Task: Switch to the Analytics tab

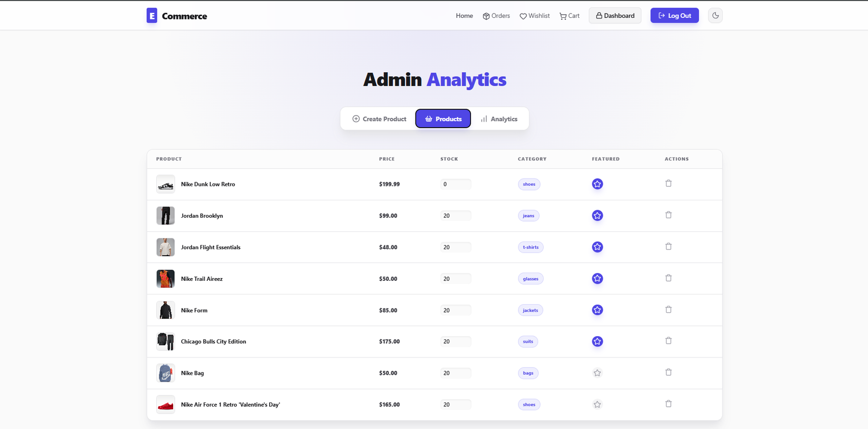Action: click(499, 119)
